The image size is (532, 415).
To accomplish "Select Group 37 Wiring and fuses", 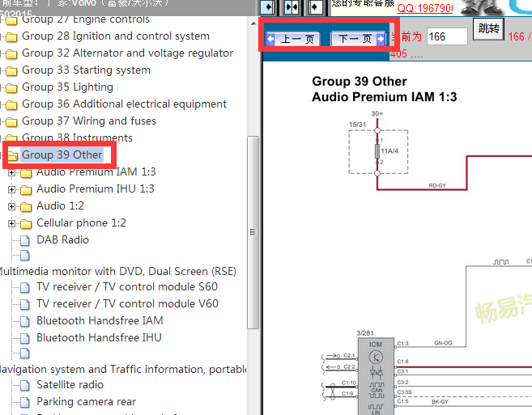I will pos(89,121).
